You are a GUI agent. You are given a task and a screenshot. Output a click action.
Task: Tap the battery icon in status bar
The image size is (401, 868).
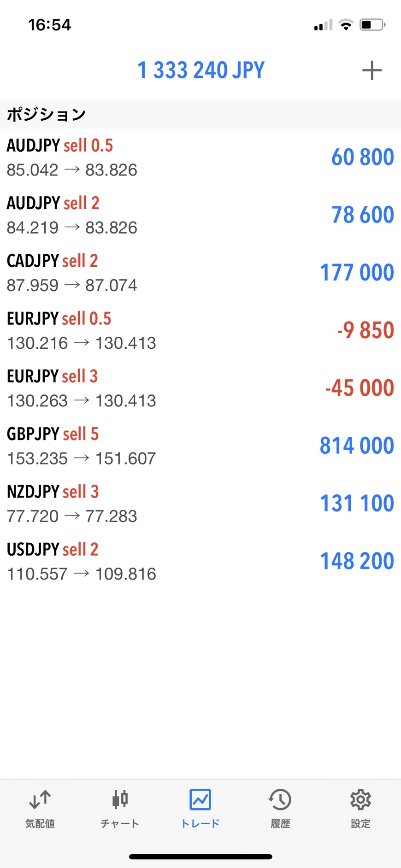pyautogui.click(x=372, y=25)
